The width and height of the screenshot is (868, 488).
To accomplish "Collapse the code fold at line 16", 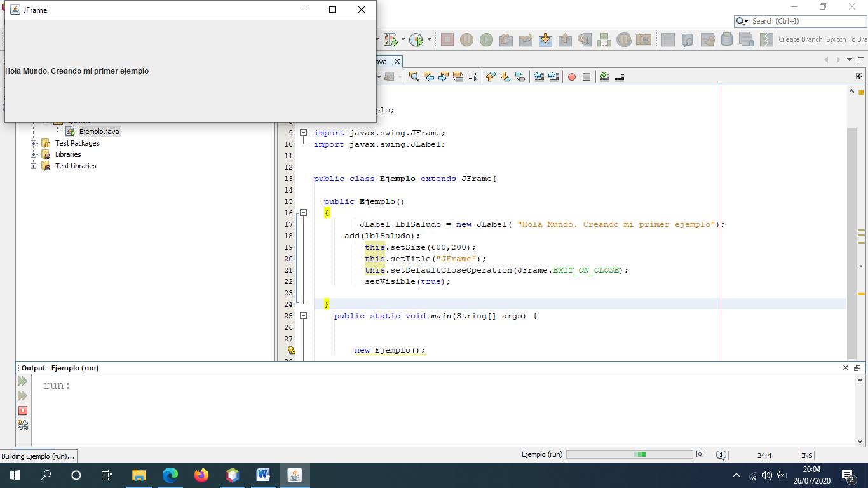I will [x=303, y=212].
